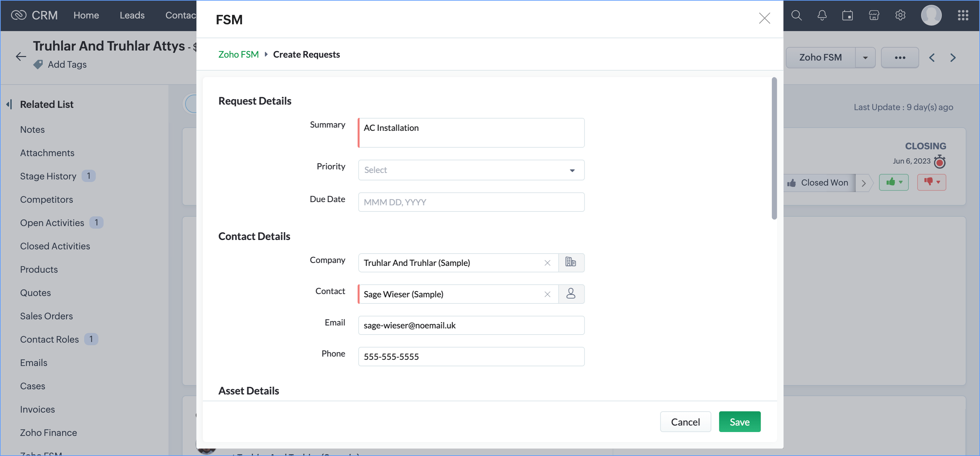
Task: Open the Leads menu tab
Action: (132, 15)
